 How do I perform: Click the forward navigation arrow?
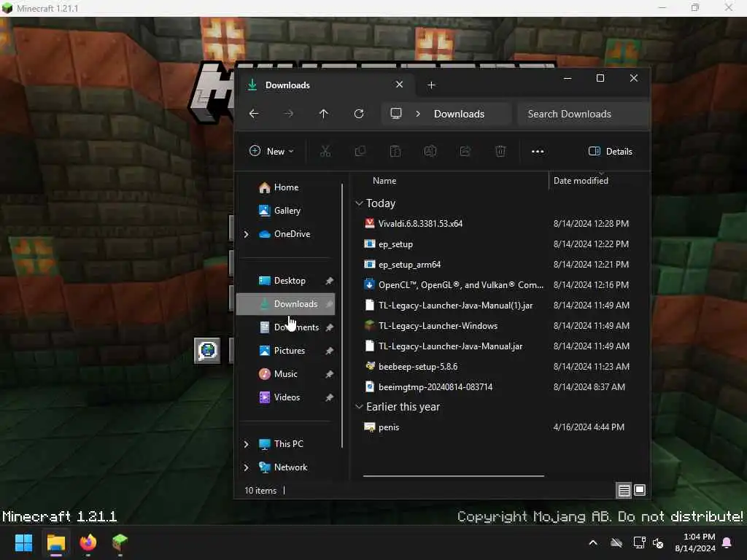click(x=289, y=114)
